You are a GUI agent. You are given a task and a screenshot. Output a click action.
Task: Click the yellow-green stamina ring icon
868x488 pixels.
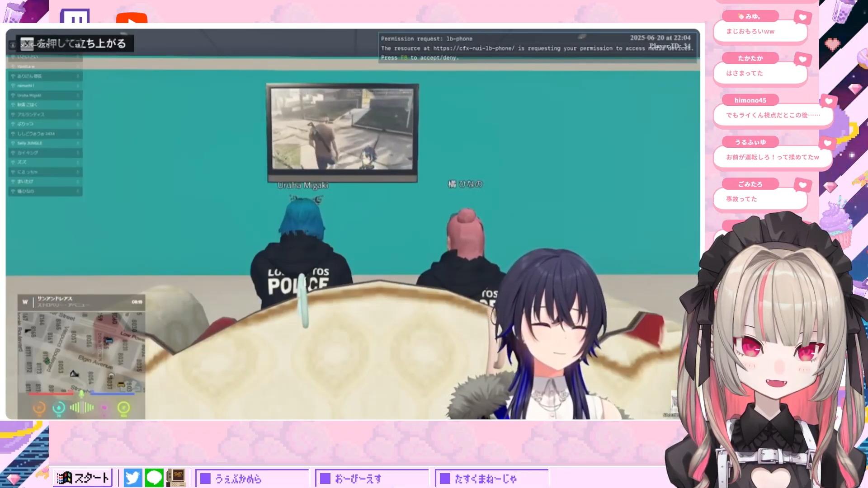[123, 408]
